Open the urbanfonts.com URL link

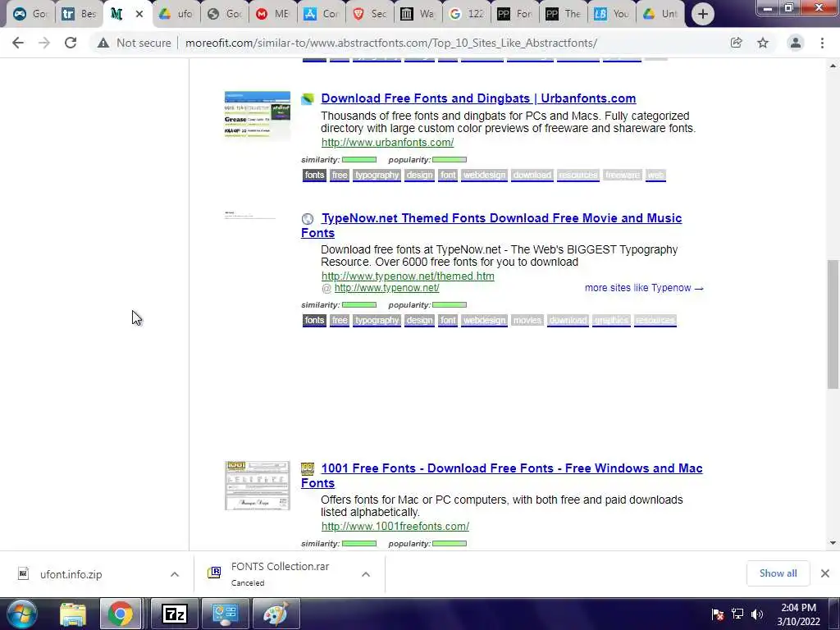pyautogui.click(x=387, y=143)
